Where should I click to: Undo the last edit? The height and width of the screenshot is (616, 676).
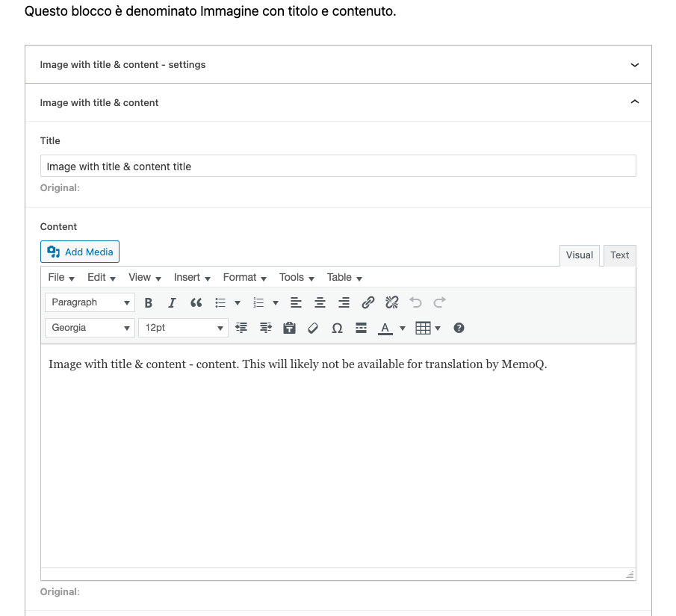[x=415, y=302]
